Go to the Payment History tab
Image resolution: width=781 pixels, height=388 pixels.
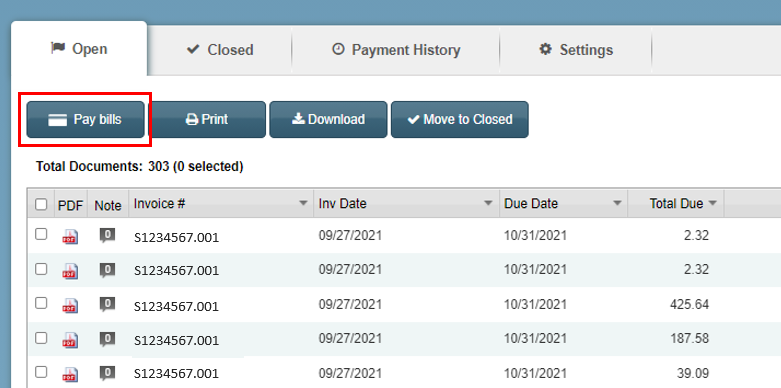pos(396,50)
